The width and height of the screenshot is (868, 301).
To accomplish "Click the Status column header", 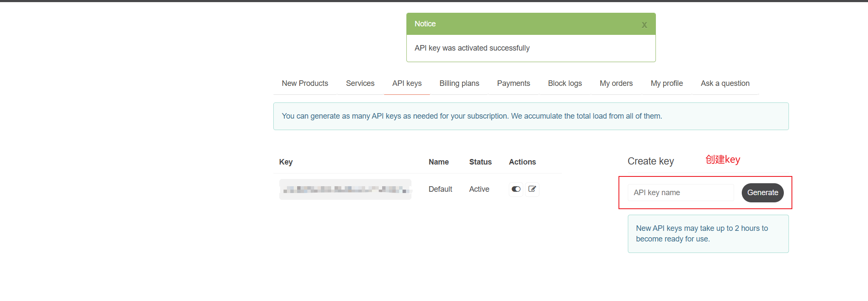I will point(480,162).
